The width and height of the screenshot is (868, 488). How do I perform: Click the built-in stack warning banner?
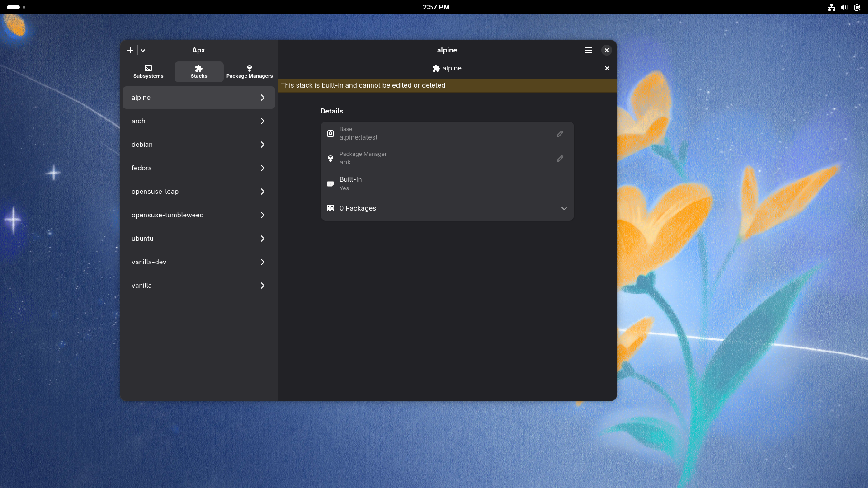[447, 85]
